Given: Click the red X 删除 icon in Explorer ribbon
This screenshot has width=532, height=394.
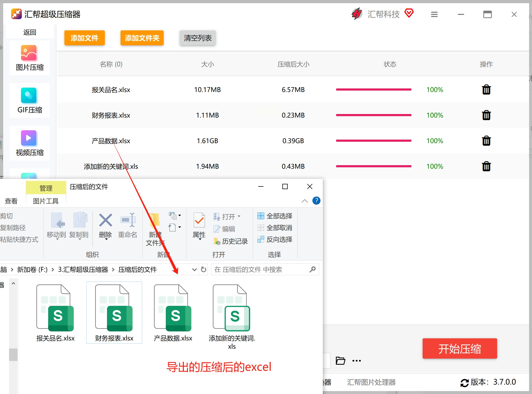Looking at the screenshot, I should [105, 221].
